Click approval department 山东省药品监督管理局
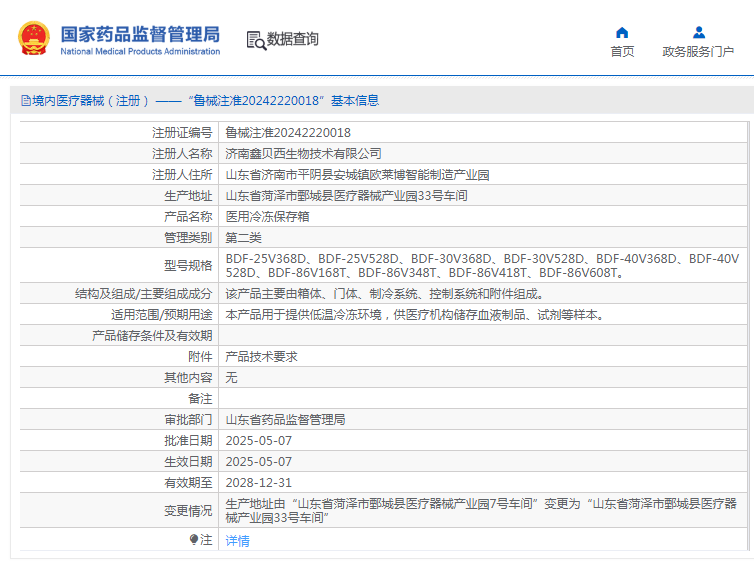Viewport: 754px width, 564px height. [x=285, y=420]
